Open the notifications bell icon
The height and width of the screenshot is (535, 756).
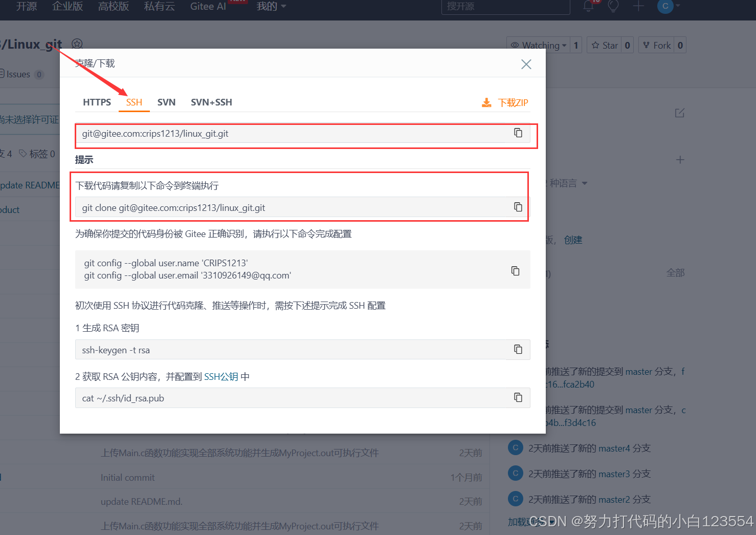(x=588, y=6)
